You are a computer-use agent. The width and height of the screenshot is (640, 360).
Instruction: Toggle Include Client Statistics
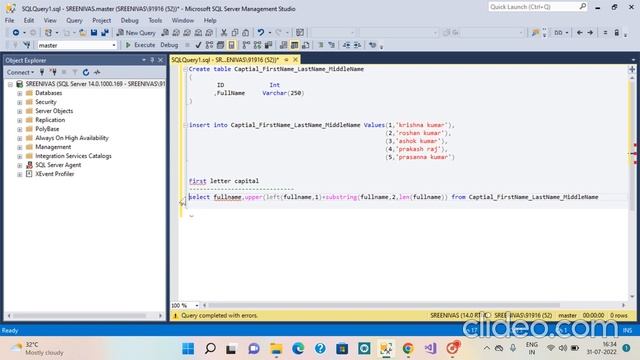coord(268,45)
